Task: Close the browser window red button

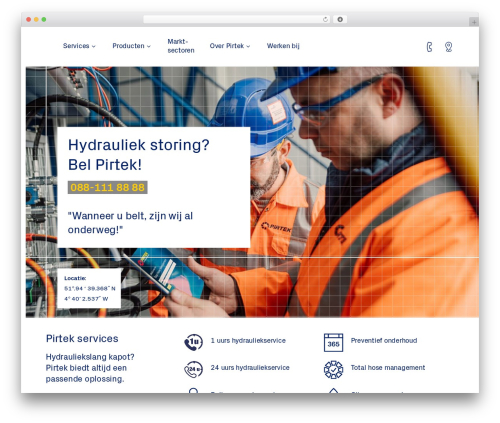Action: tap(29, 20)
